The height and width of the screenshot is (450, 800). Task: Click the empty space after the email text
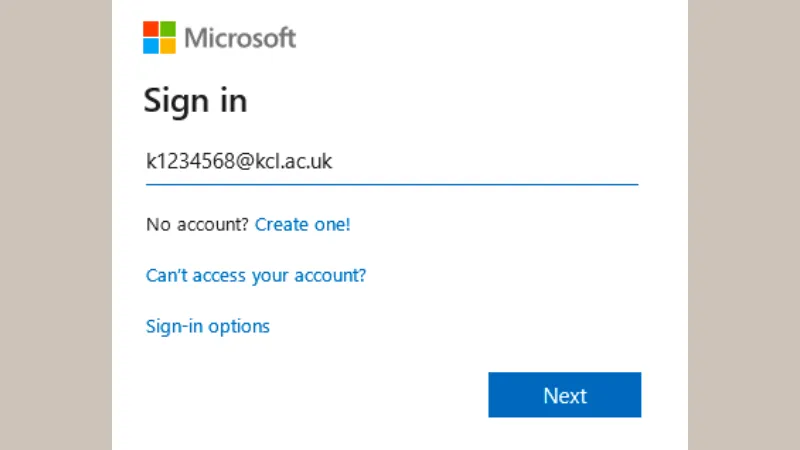pos(485,161)
